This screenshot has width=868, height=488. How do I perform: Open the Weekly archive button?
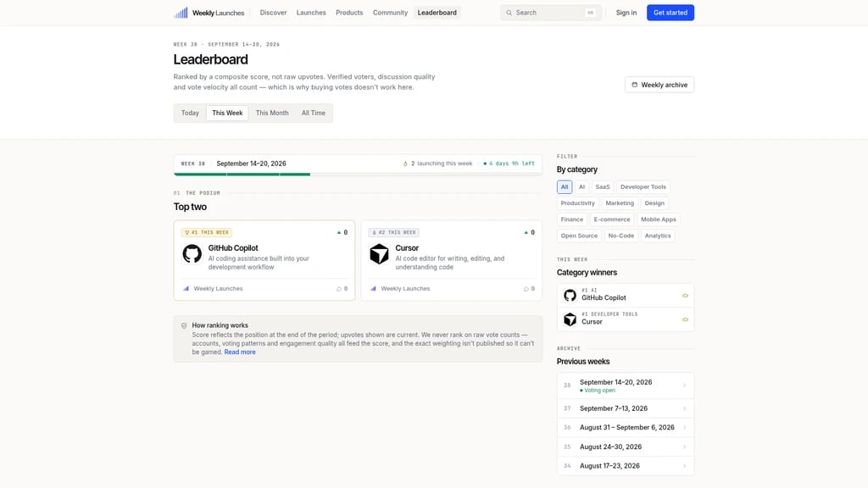[659, 85]
